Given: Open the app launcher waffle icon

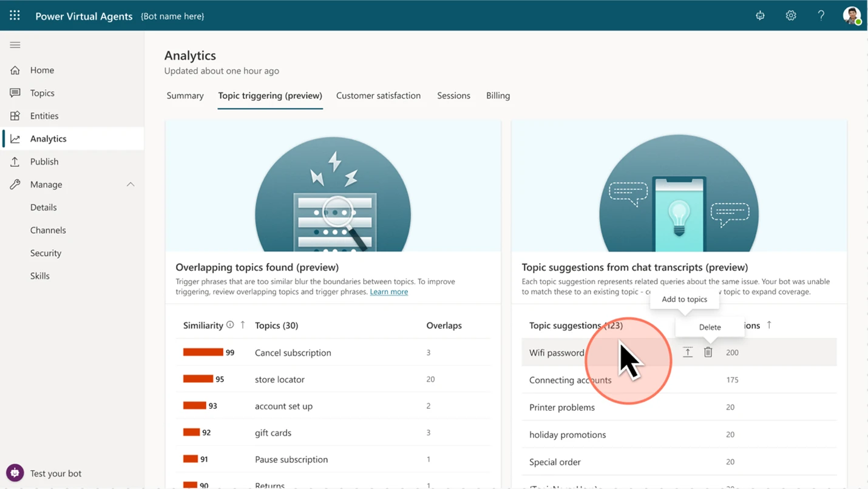Looking at the screenshot, I should [15, 15].
